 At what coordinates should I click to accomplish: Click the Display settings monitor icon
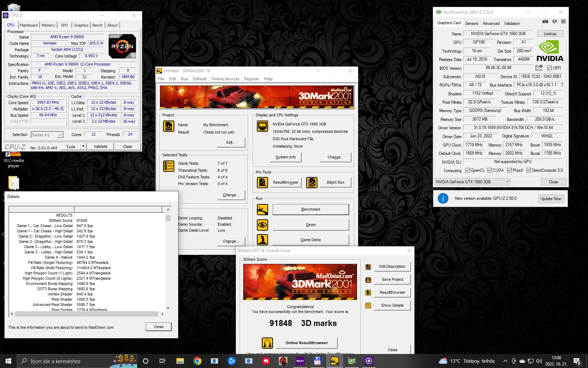point(262,126)
